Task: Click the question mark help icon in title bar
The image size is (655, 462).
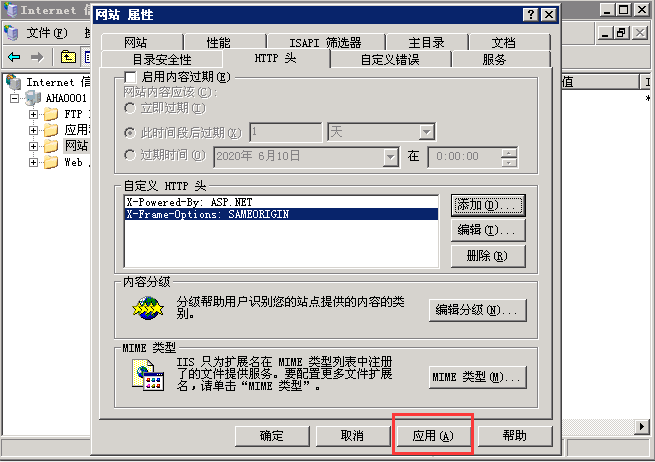Action: (531, 15)
